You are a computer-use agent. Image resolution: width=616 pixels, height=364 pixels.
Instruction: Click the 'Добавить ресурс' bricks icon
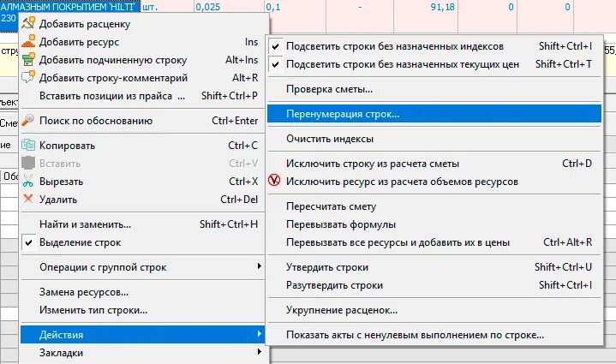click(x=28, y=42)
